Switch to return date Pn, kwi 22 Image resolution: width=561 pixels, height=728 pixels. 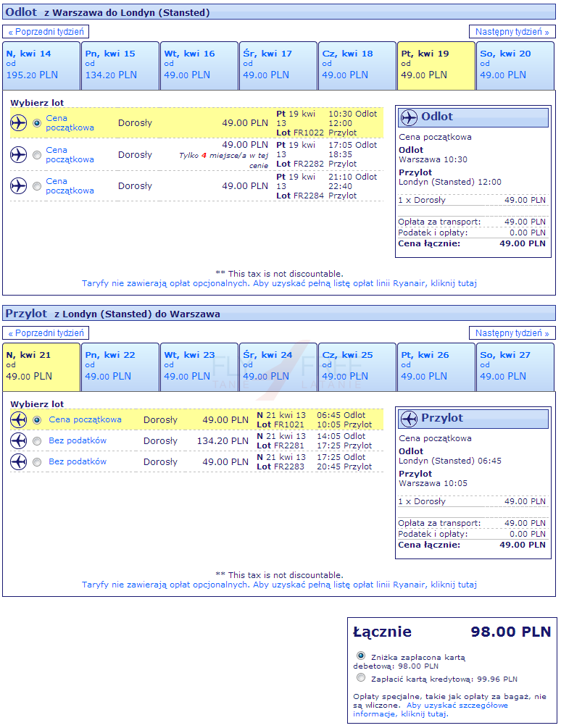(x=120, y=367)
